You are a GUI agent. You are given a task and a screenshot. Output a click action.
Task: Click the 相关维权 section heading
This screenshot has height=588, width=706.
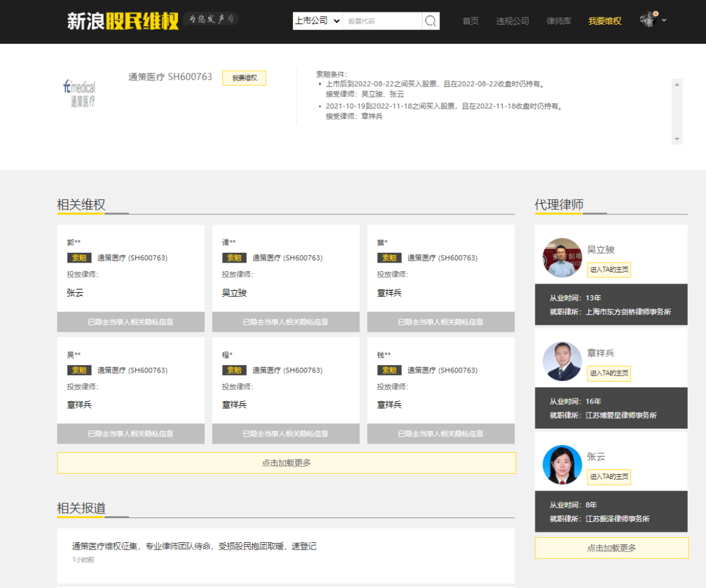coord(82,204)
